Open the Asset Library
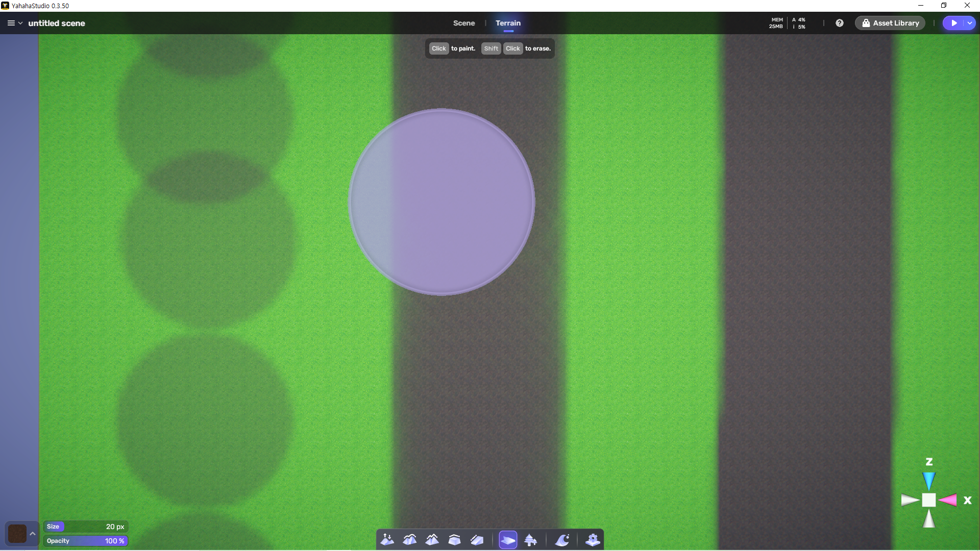 pyautogui.click(x=890, y=23)
